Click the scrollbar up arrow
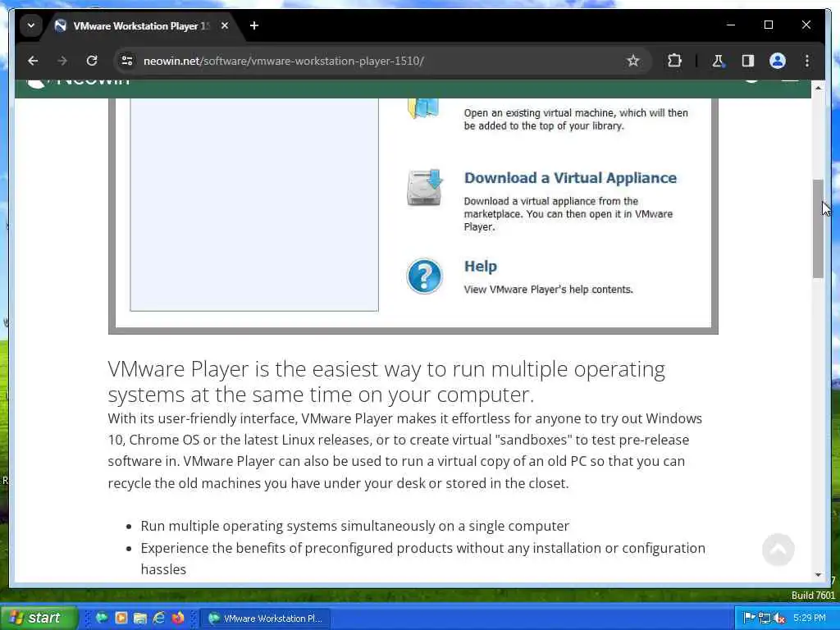The height and width of the screenshot is (630, 840). (x=818, y=87)
